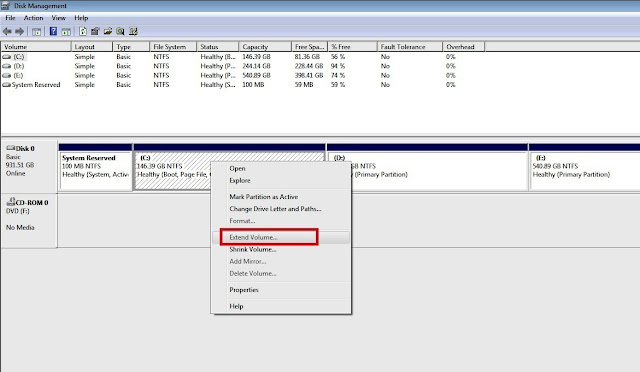Click the Refresh toolbar icon
The height and width of the screenshot is (372, 640).
pyautogui.click(x=83, y=31)
